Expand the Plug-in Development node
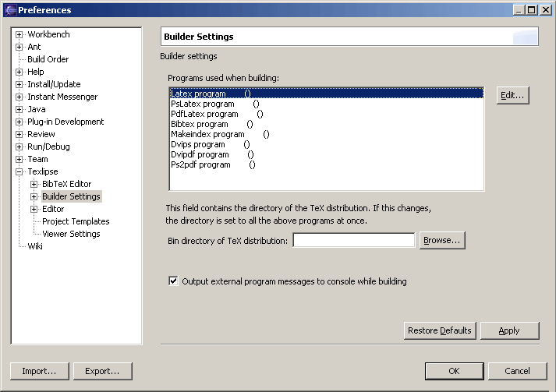 pyautogui.click(x=19, y=122)
